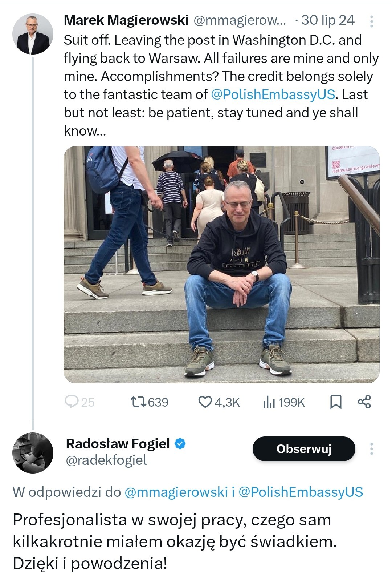Image resolution: width=392 pixels, height=580 pixels.
Task: Click @PolishEmbassyUS link in reply line
Action: (x=301, y=492)
